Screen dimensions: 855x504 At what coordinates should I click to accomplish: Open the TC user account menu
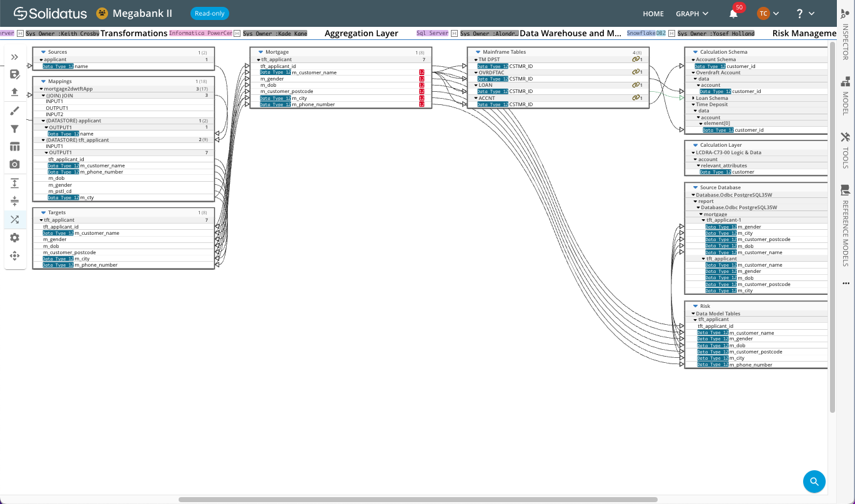click(x=768, y=13)
